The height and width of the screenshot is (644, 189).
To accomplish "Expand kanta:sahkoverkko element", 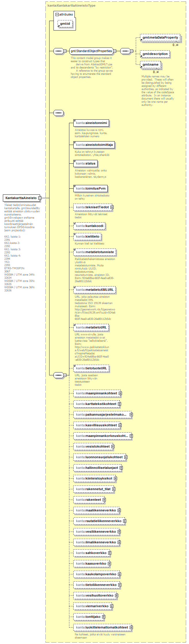I will [110, 553].
